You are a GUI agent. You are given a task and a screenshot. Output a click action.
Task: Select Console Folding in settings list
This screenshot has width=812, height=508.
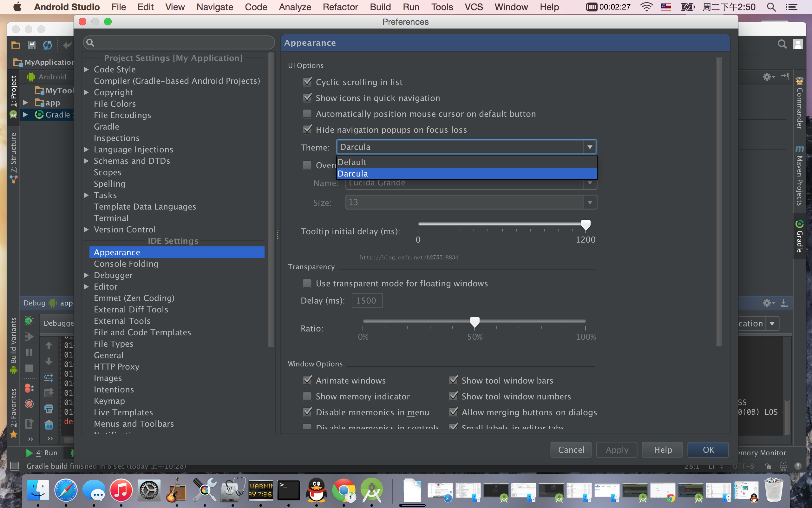(x=126, y=264)
